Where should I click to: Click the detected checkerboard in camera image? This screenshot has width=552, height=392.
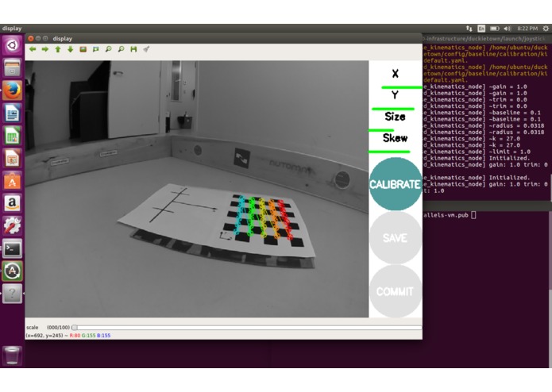point(263,220)
